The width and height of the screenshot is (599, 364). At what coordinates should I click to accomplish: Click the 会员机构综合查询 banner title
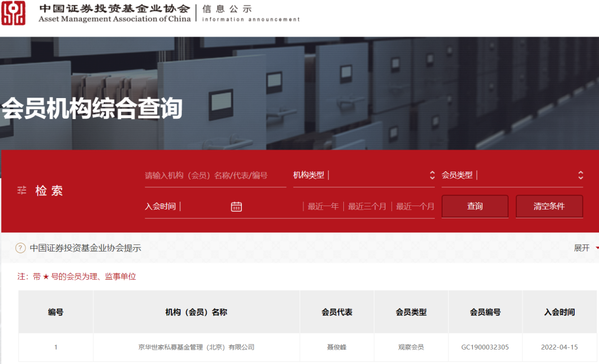click(92, 109)
